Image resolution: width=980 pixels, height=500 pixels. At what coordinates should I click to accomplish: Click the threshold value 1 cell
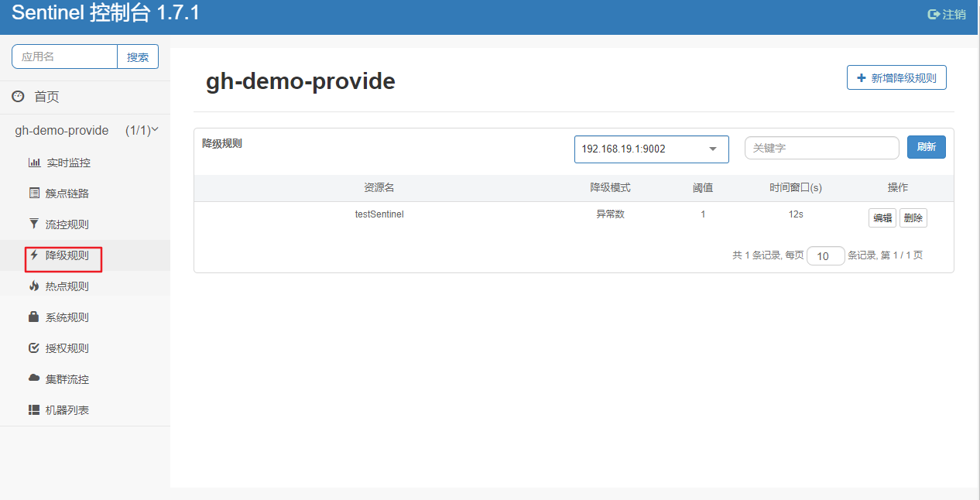[703, 214]
